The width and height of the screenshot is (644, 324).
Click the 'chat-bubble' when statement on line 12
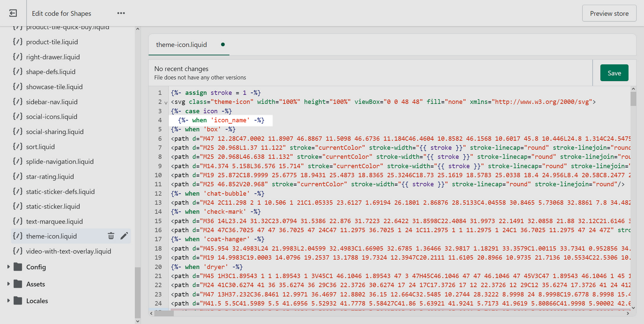click(217, 193)
